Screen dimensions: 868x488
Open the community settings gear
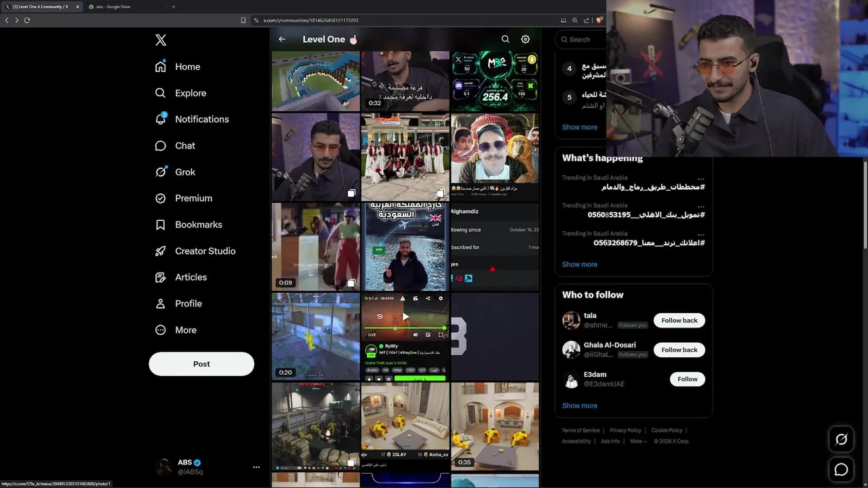coord(526,39)
